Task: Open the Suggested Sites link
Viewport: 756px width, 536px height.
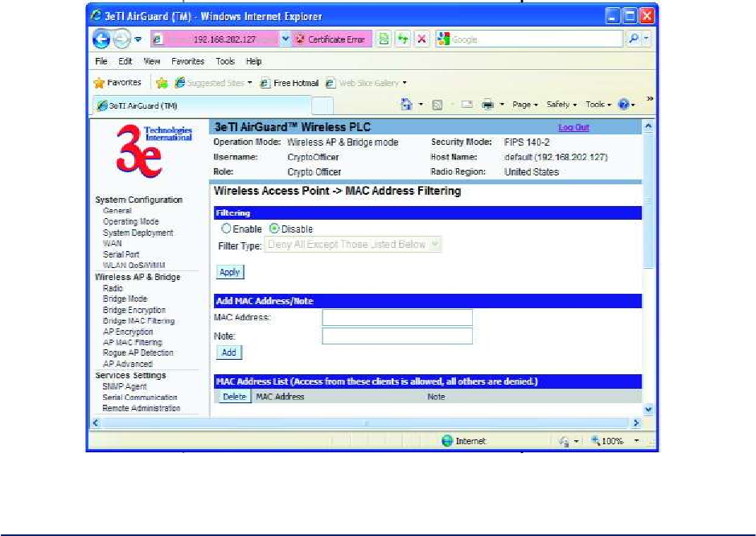Action: [x=214, y=83]
